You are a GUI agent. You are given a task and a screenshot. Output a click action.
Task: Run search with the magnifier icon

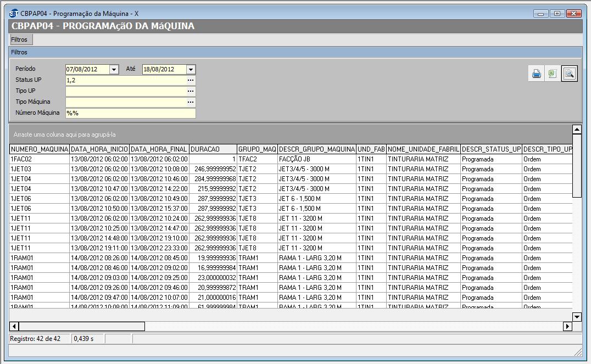pos(569,74)
